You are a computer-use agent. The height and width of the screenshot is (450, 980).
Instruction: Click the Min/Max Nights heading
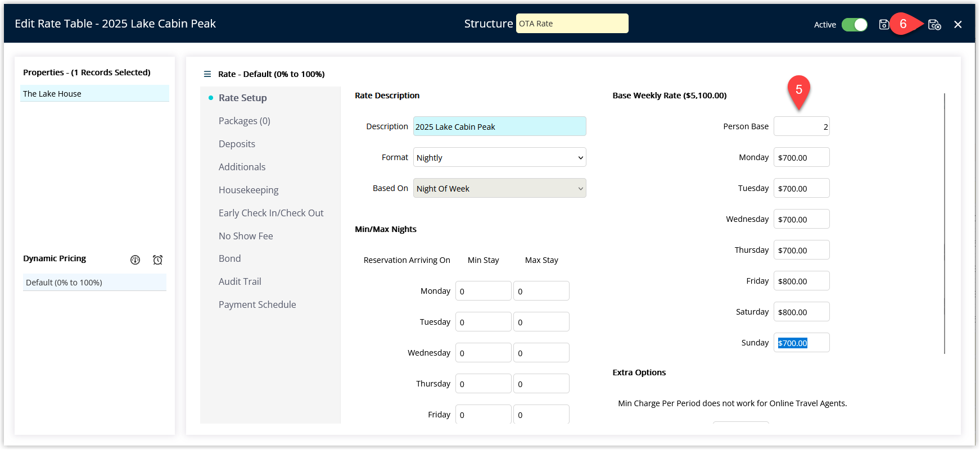[x=386, y=229]
